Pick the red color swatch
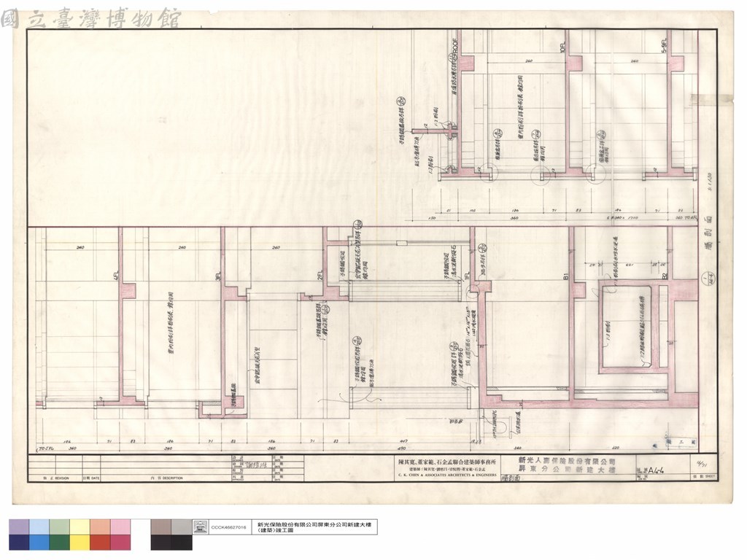The image size is (747, 560). click(x=101, y=542)
